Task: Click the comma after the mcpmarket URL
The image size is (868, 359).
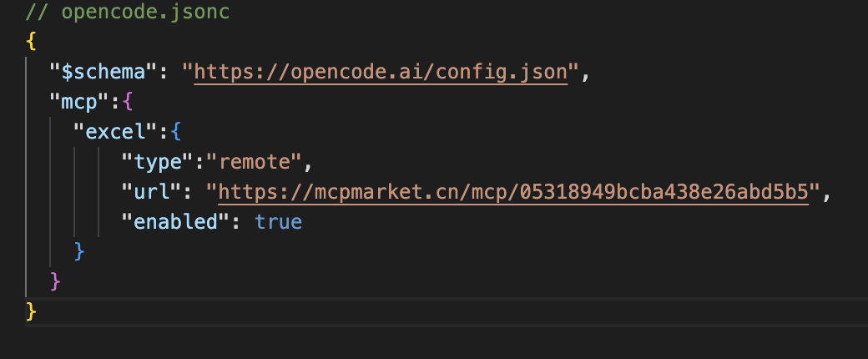Action: [826, 194]
